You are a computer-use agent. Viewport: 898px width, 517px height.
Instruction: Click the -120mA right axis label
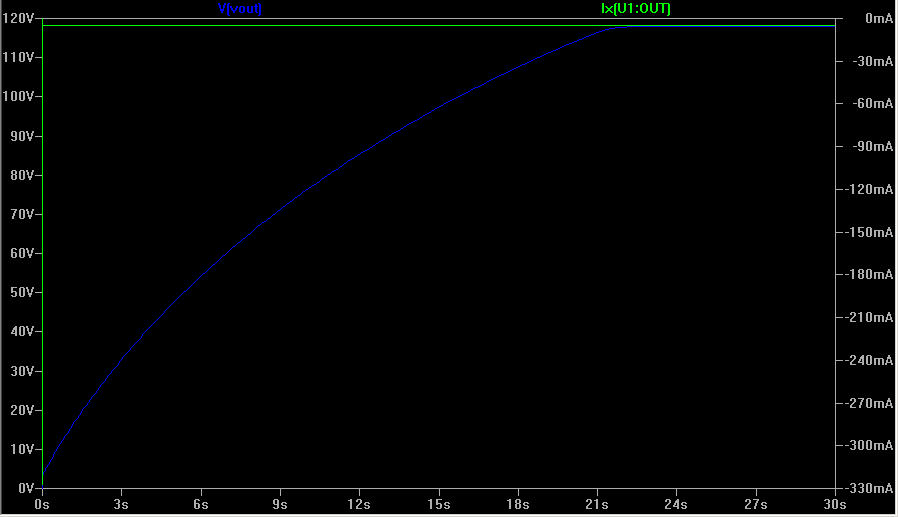point(869,189)
